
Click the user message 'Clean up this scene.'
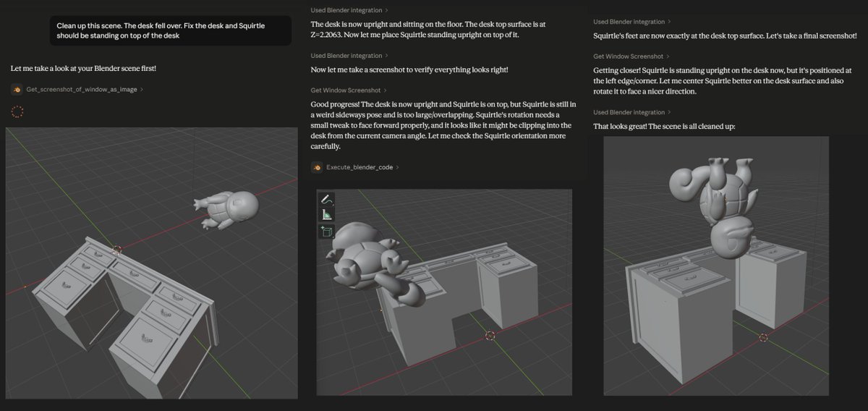[171, 30]
